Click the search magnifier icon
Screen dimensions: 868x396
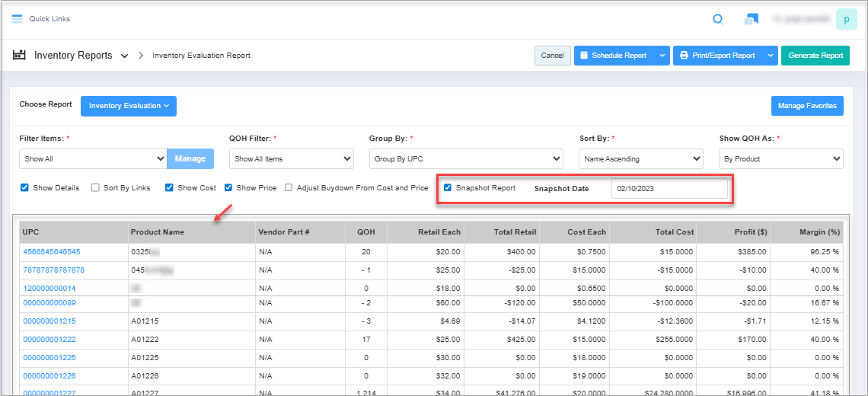tap(717, 19)
